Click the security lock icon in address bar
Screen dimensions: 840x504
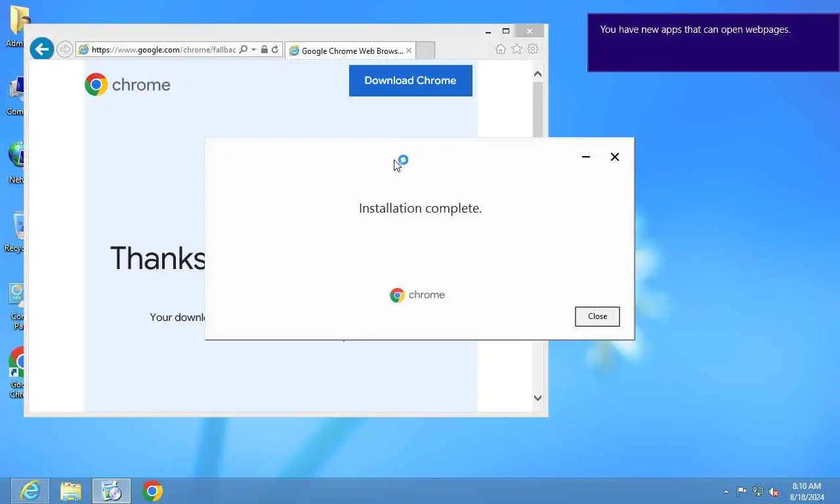264,50
